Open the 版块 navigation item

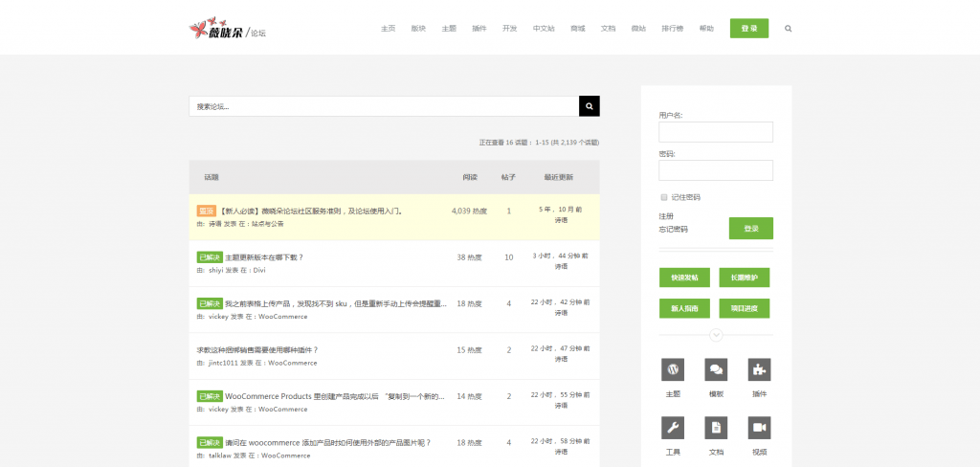[x=418, y=28]
